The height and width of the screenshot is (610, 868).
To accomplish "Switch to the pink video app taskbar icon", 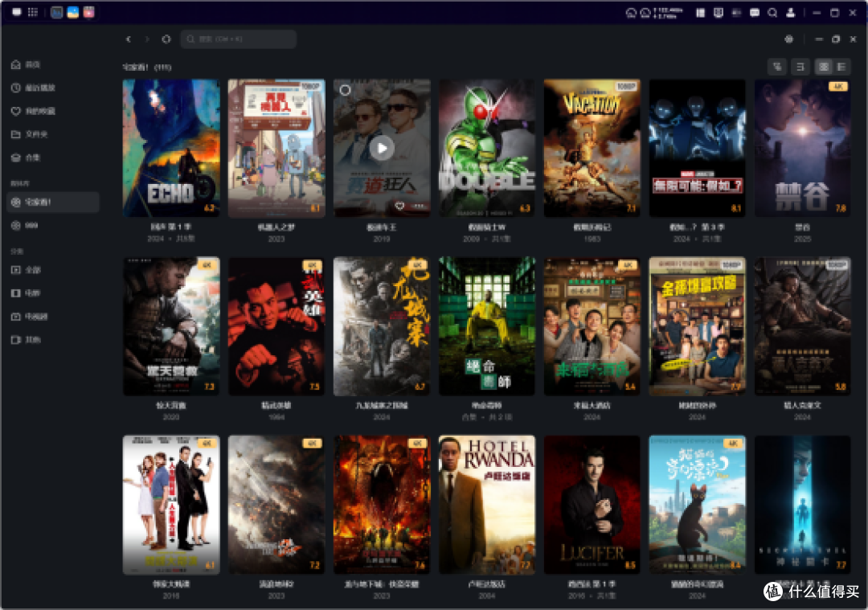I will 88,12.
